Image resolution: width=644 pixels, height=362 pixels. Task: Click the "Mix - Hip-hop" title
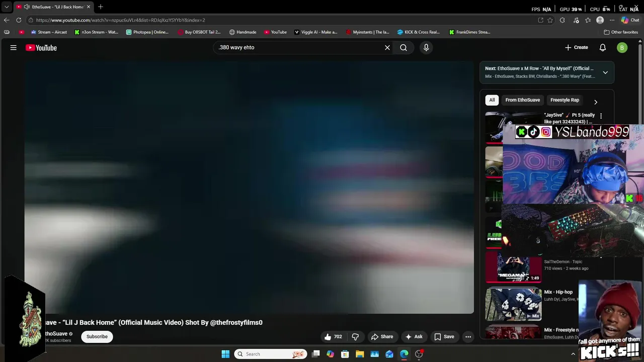click(x=558, y=292)
